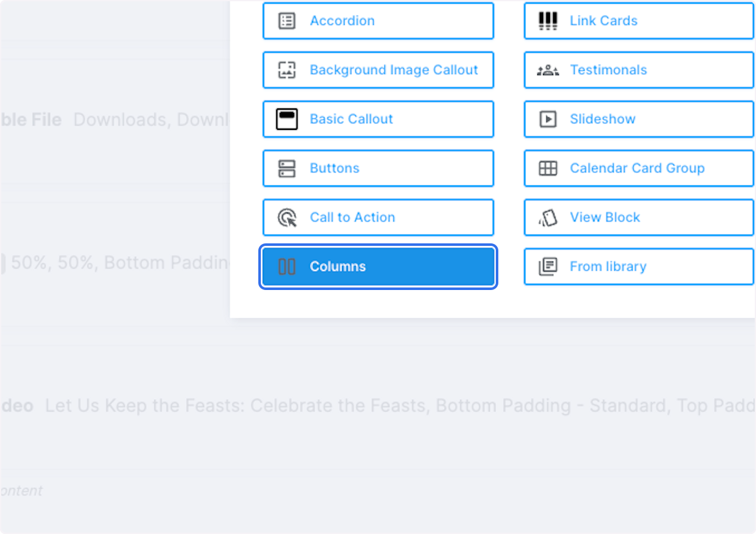Select the highlighted Columns block

378,266
